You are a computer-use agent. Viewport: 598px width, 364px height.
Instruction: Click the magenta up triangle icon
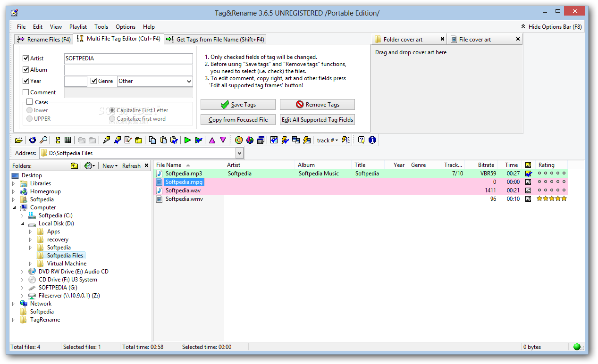coord(212,140)
